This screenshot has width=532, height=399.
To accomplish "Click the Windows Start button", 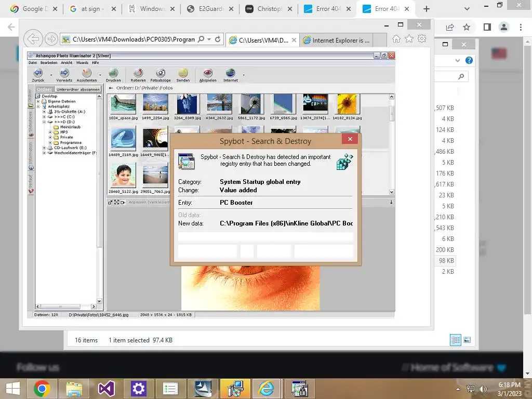I will point(13,389).
